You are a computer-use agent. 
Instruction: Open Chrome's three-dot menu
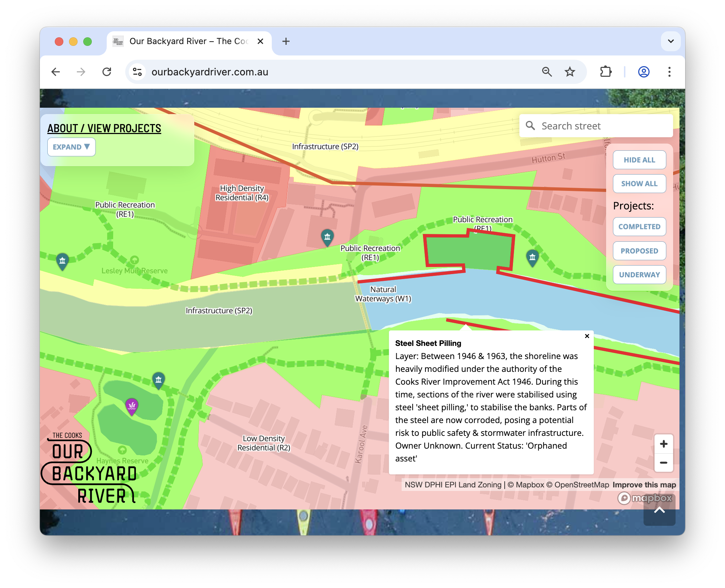(x=669, y=72)
